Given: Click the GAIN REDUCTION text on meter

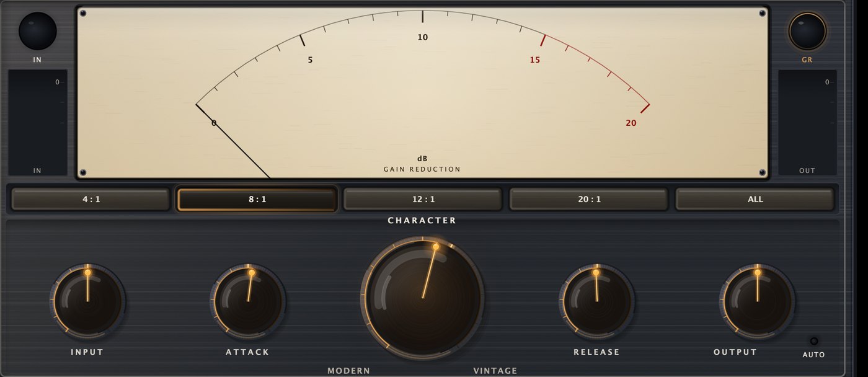Looking at the screenshot, I should [422, 169].
